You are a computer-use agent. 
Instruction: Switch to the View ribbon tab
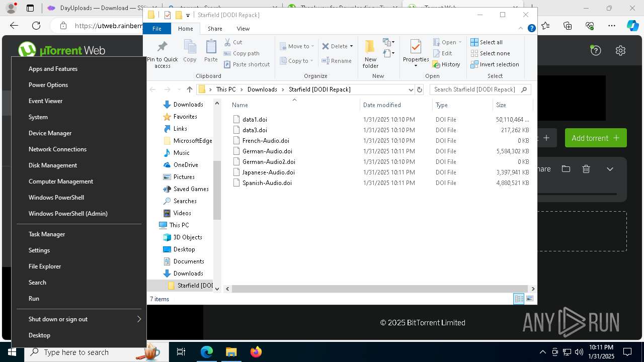[243, 29]
